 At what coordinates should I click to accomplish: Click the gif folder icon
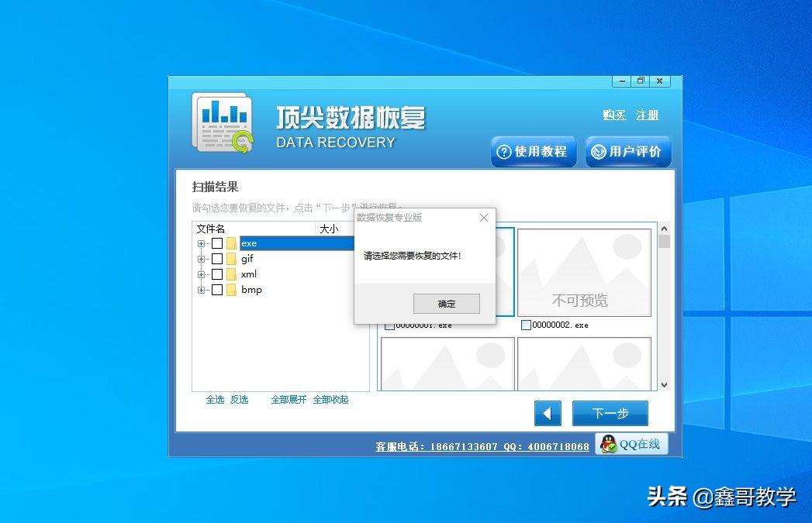click(x=231, y=259)
